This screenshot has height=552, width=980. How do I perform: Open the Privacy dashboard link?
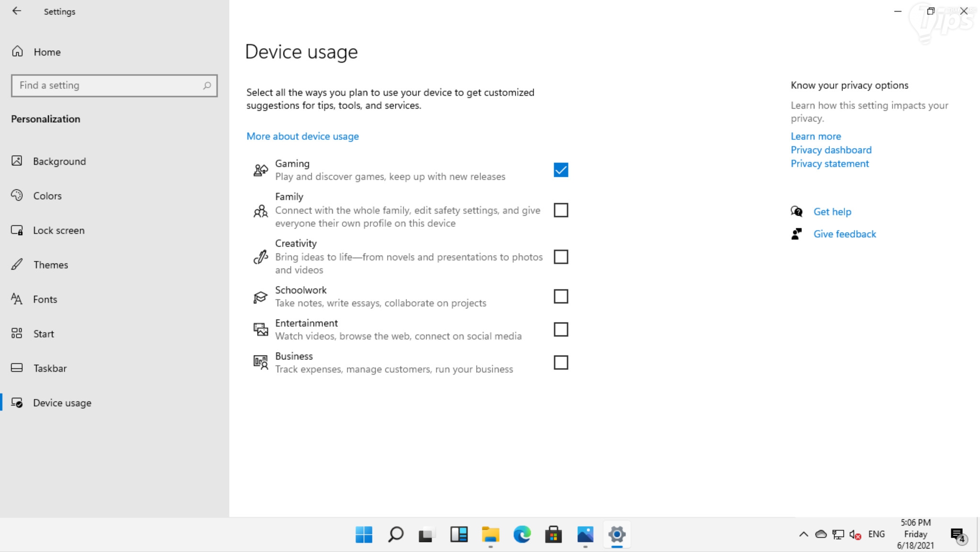click(831, 150)
